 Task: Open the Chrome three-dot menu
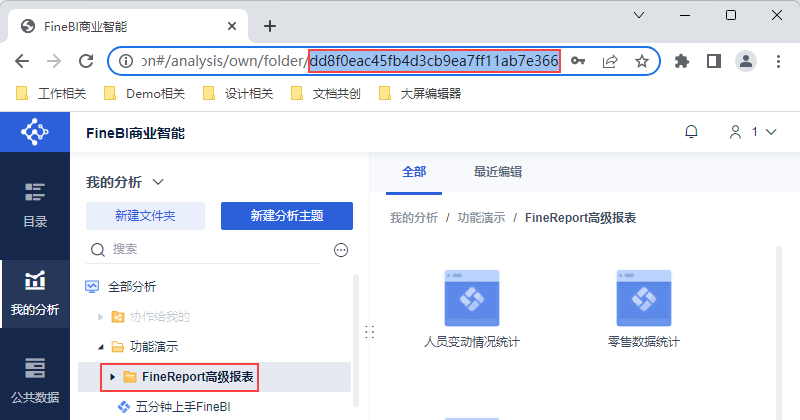point(778,61)
